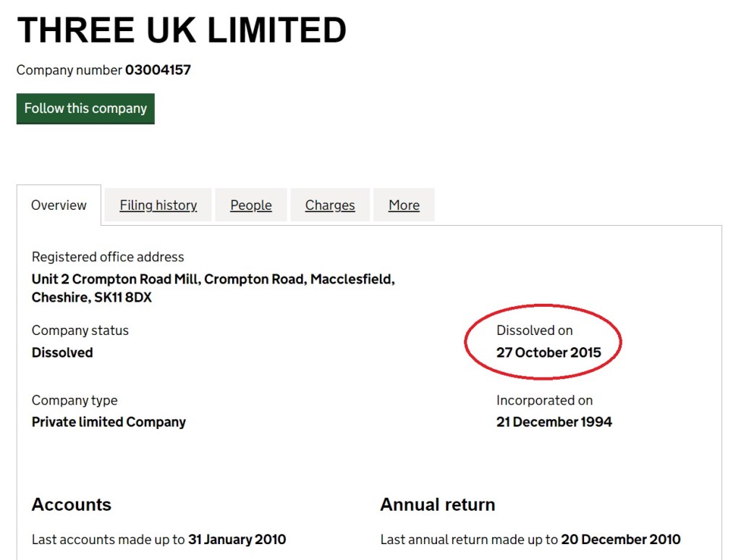Open the Filing history tab
The height and width of the screenshot is (560, 741).
tap(158, 205)
